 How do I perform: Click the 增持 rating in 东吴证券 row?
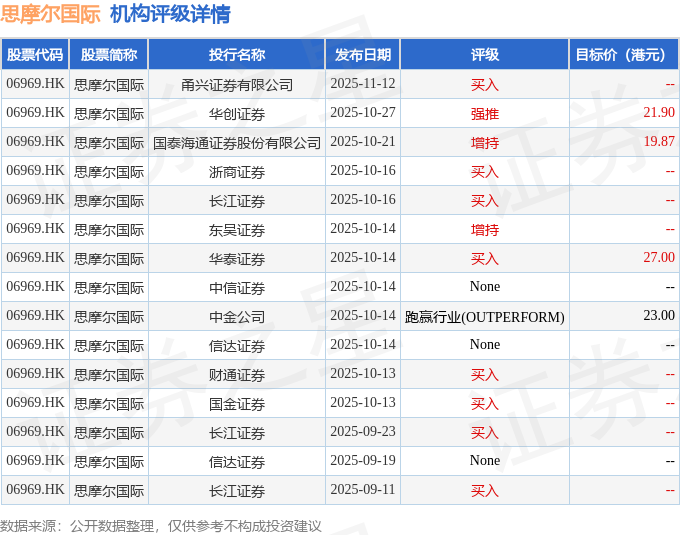[485, 230]
